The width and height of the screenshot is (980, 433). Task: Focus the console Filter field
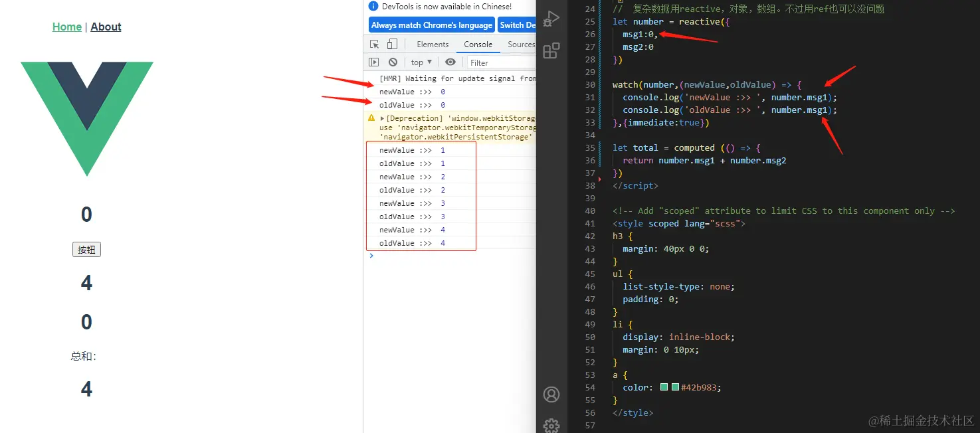[502, 62]
